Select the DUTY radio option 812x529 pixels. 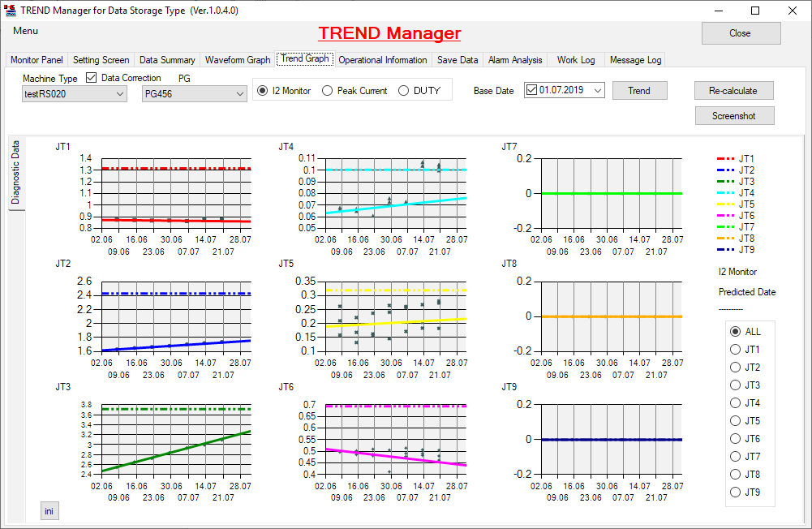pyautogui.click(x=404, y=91)
